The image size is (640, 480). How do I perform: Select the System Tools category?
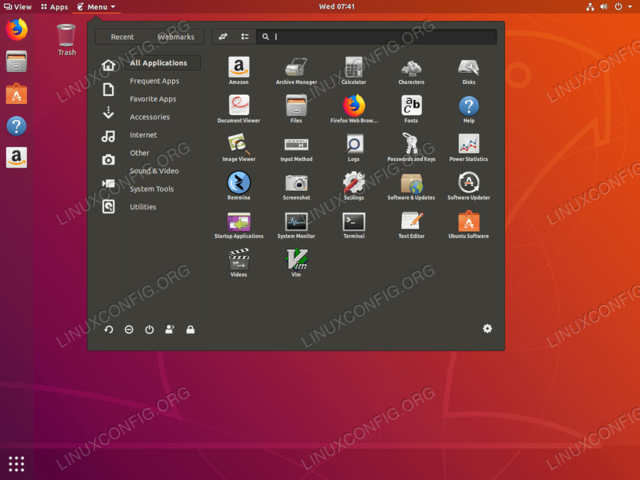pyautogui.click(x=152, y=189)
